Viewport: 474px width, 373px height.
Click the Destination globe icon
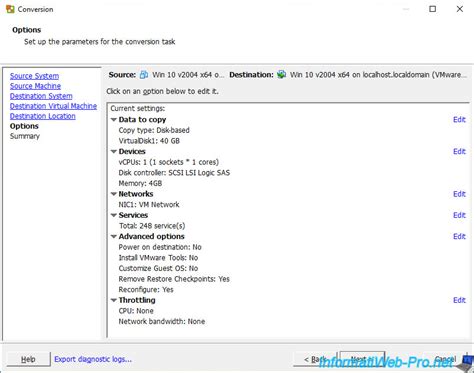(x=281, y=75)
